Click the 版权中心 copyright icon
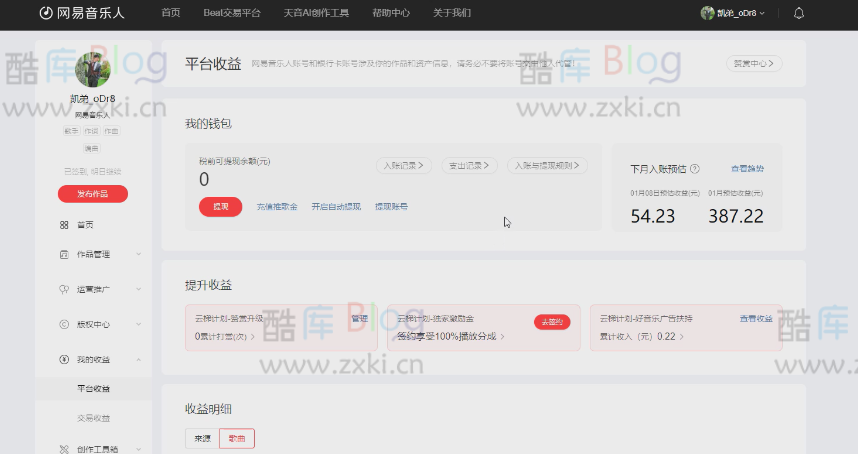The image size is (858, 454). 64,324
